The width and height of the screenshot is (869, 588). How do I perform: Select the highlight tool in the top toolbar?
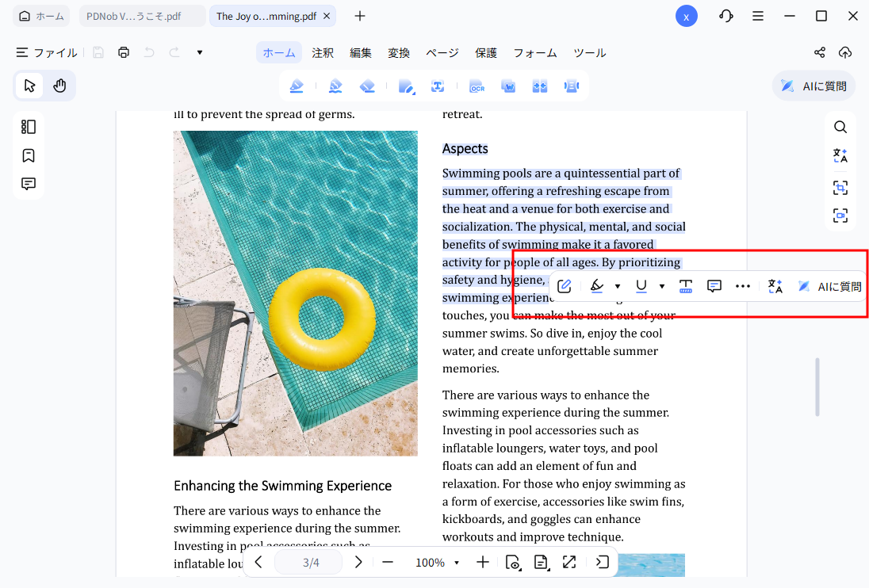pos(297,86)
